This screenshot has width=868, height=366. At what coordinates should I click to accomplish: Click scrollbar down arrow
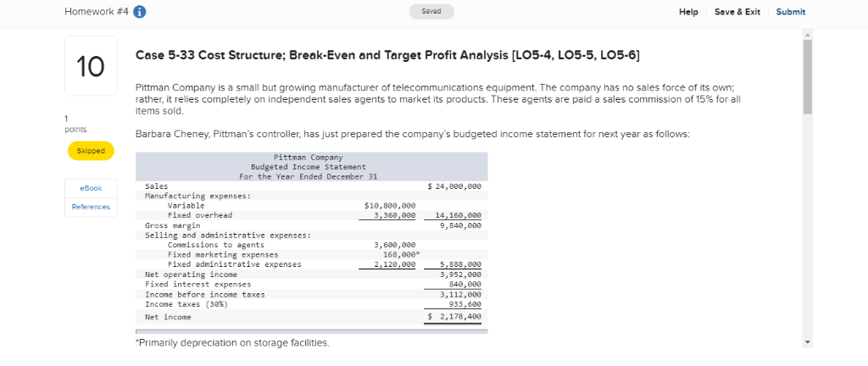click(808, 343)
